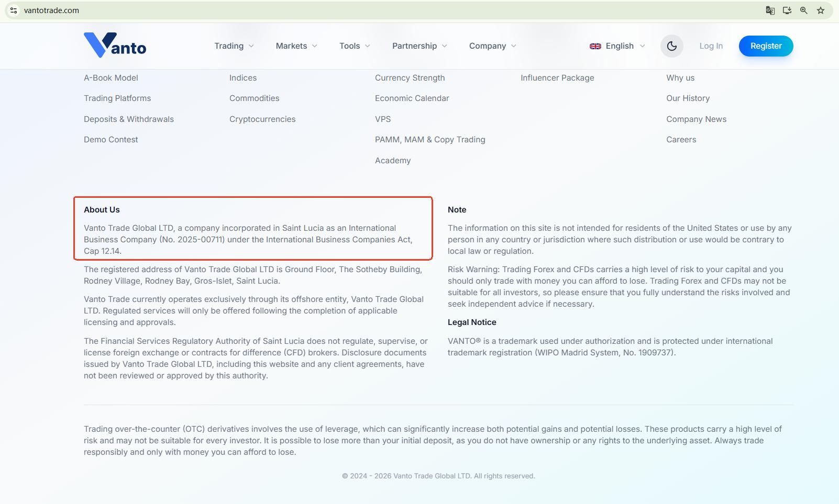Open the Careers link
The width and height of the screenshot is (839, 504).
pyautogui.click(x=681, y=139)
